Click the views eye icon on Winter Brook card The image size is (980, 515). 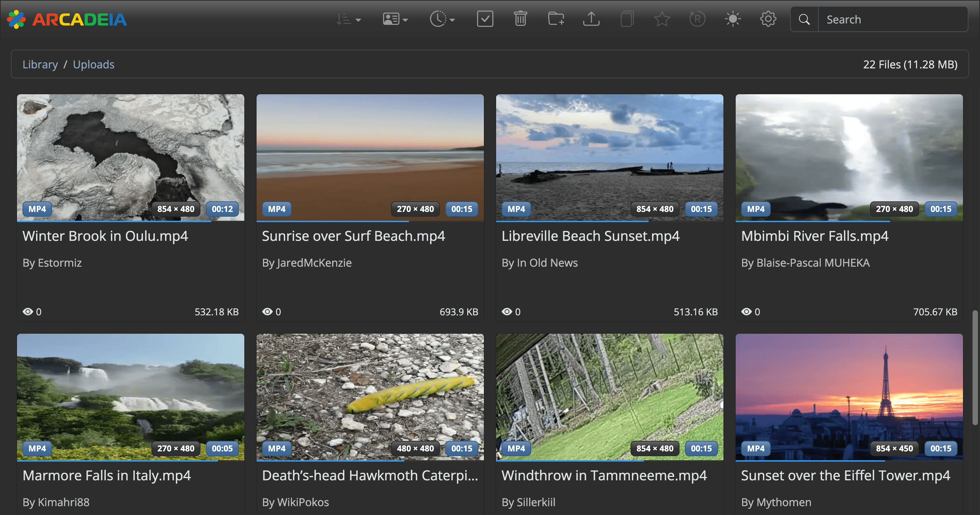click(28, 312)
